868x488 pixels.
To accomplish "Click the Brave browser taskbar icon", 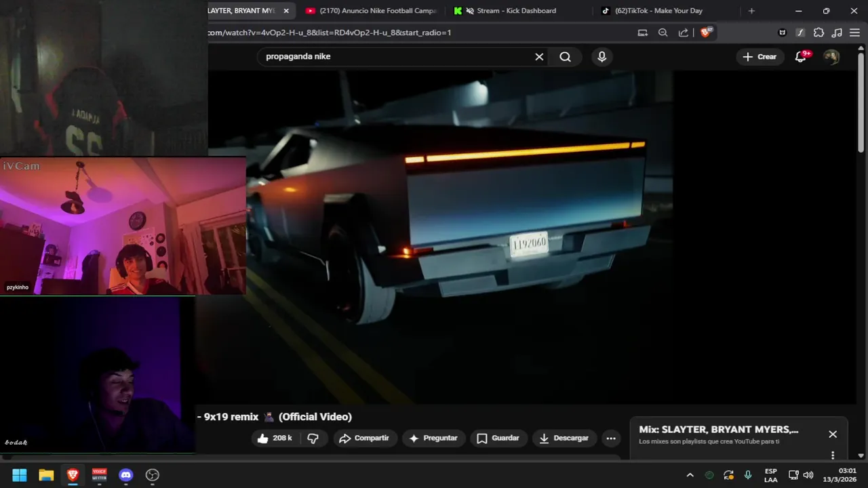I will tap(73, 475).
